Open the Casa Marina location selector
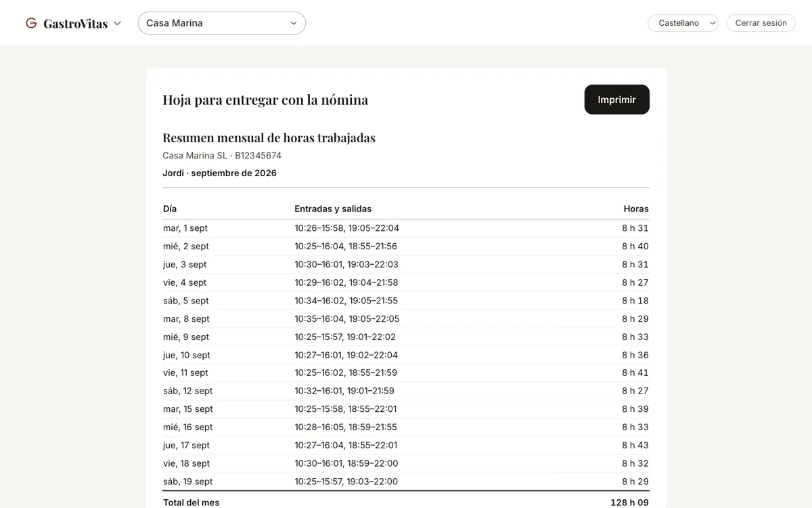Screen dimensions: 812x508 (222, 23)
